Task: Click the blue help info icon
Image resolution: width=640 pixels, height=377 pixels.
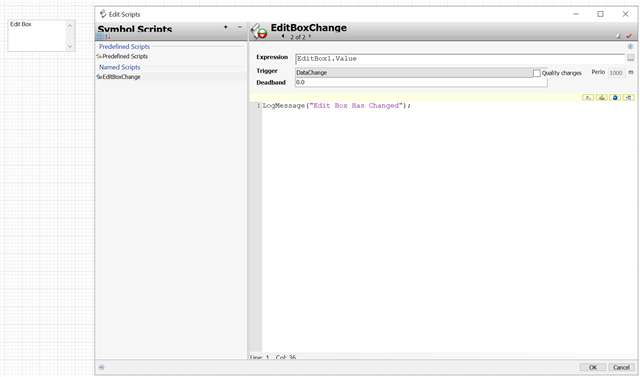Action: coord(630,47)
